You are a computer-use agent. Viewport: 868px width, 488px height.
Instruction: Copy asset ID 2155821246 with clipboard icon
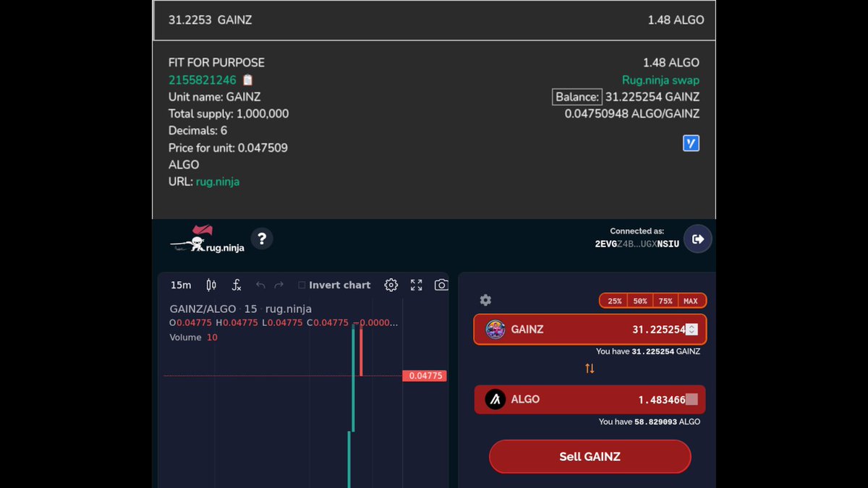pyautogui.click(x=247, y=80)
